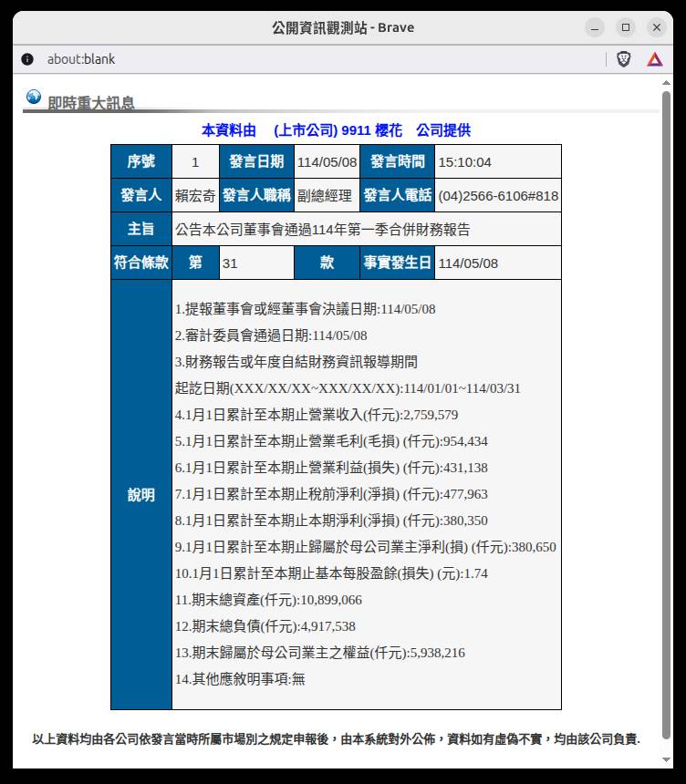Click line 9 母公司業主淨利 380,650
The width and height of the screenshot is (686, 784).
pyautogui.click(x=365, y=547)
